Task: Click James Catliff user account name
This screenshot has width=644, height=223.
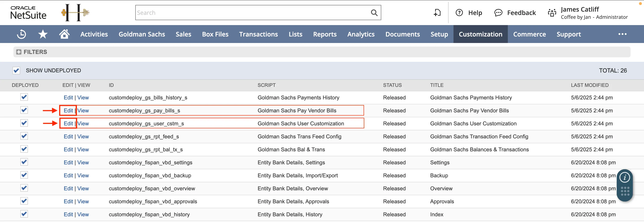Action: click(x=580, y=9)
